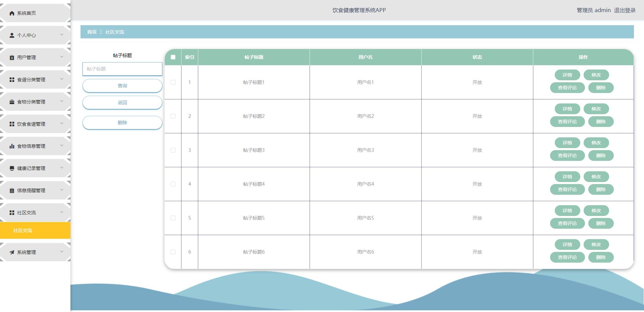Check the checkbox for row 帖子标题5
Screen dimensions: 644x312
(173, 218)
